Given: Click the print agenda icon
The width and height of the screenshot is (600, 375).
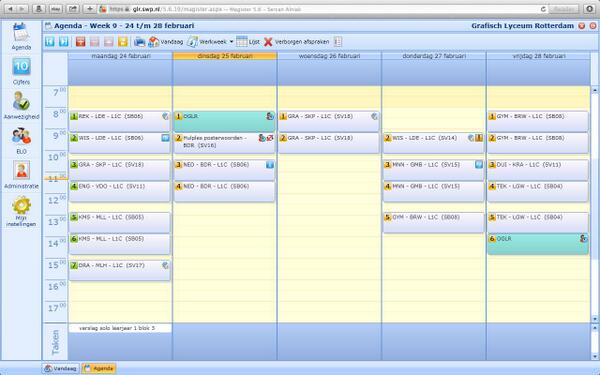Looking at the screenshot, I should coord(139,42).
